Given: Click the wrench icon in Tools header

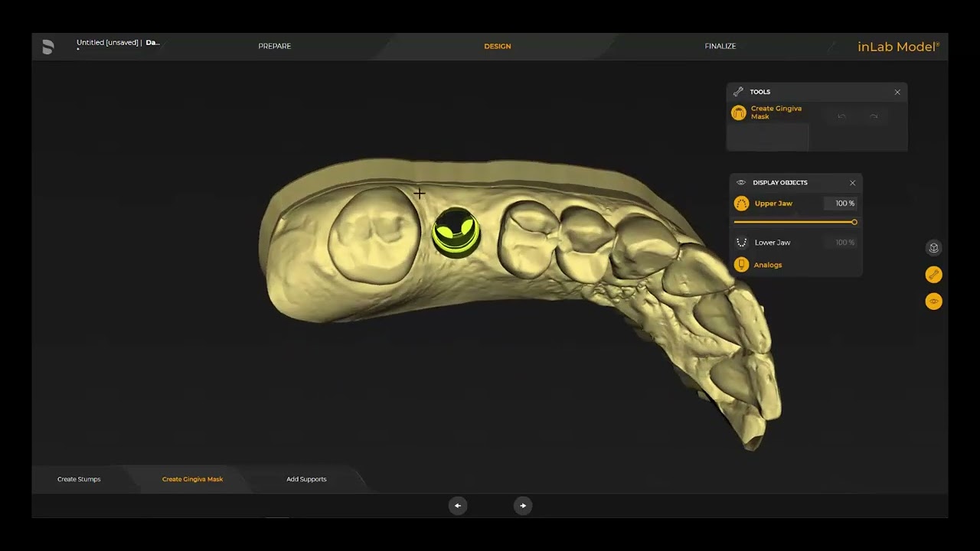Looking at the screenshot, I should pos(738,92).
